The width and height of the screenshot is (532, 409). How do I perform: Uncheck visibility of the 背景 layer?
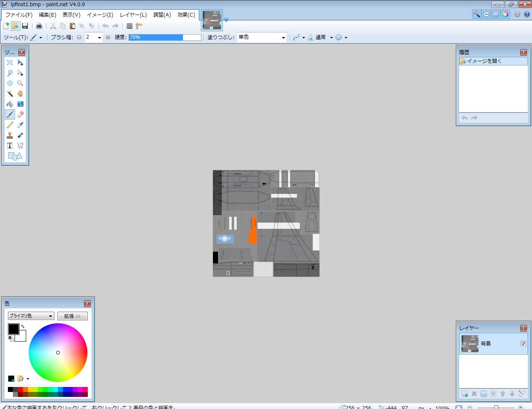point(523,344)
